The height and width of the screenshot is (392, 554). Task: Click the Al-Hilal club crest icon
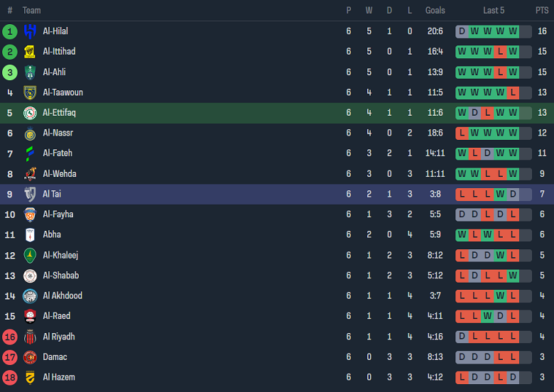[x=30, y=31]
